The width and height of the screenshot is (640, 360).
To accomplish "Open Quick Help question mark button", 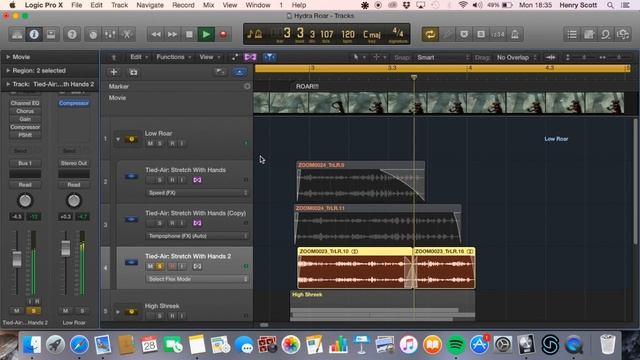I will [x=72, y=34].
